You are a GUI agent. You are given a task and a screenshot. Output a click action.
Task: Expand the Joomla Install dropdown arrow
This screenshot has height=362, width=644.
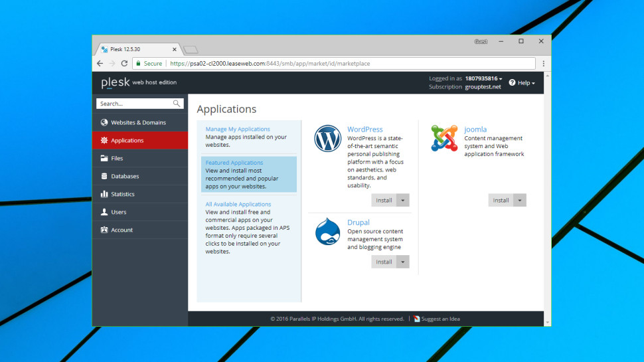click(x=520, y=200)
